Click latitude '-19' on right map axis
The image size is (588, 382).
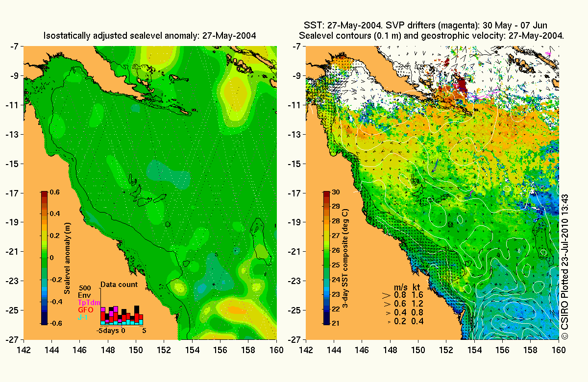295,222
